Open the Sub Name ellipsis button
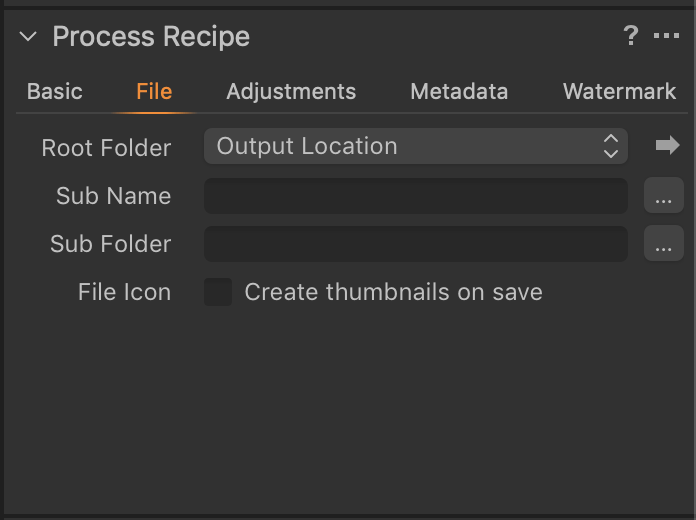 663,196
